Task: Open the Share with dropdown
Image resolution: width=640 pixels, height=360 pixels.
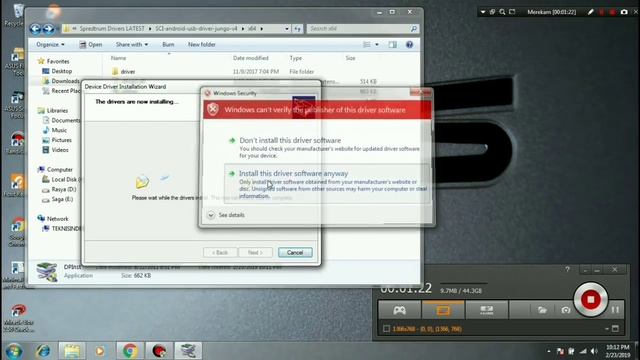Action: [131, 44]
